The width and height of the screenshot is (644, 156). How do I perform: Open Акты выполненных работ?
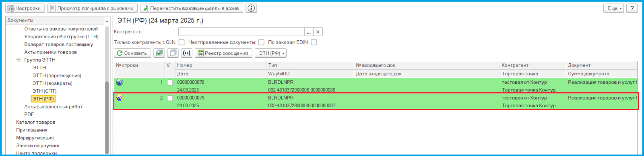[53, 106]
